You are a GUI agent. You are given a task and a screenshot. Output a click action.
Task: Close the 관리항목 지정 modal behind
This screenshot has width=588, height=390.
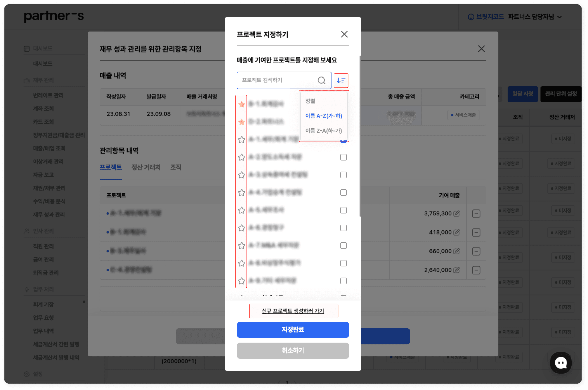[x=481, y=49]
